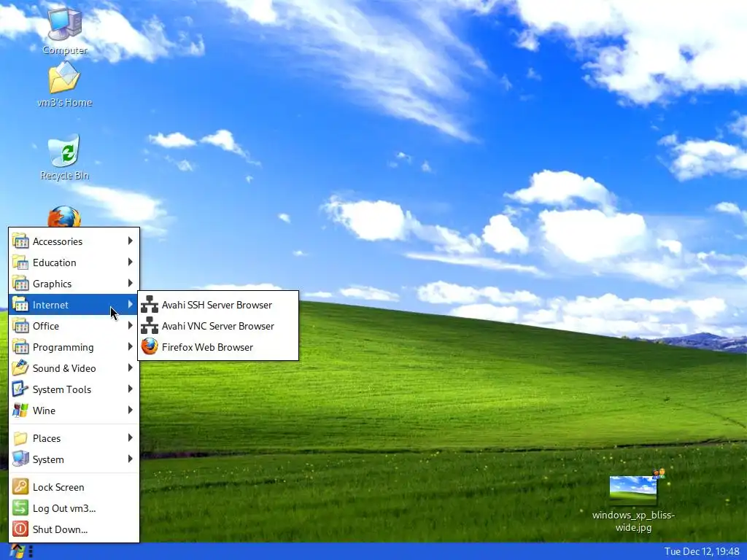
Task: Click the Lock Screen key icon
Action: coord(20,487)
